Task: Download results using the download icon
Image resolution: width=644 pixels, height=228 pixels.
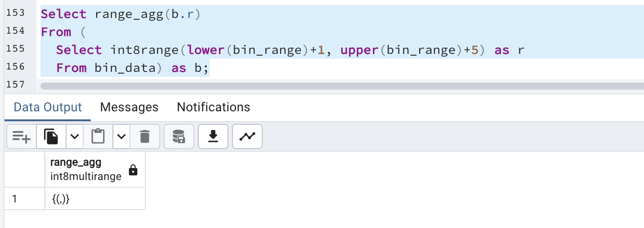Action: [213, 136]
